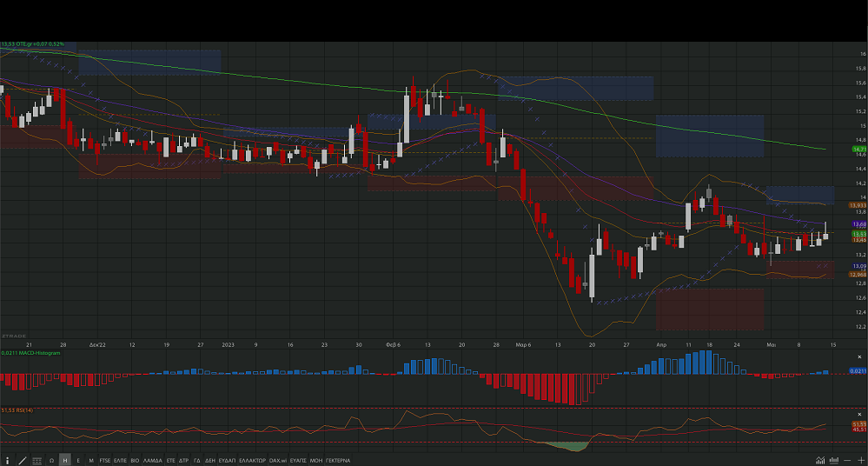Viewport: 868px width, 466px height.
Task: Click the green 14,71 price tag
Action: pos(858,150)
